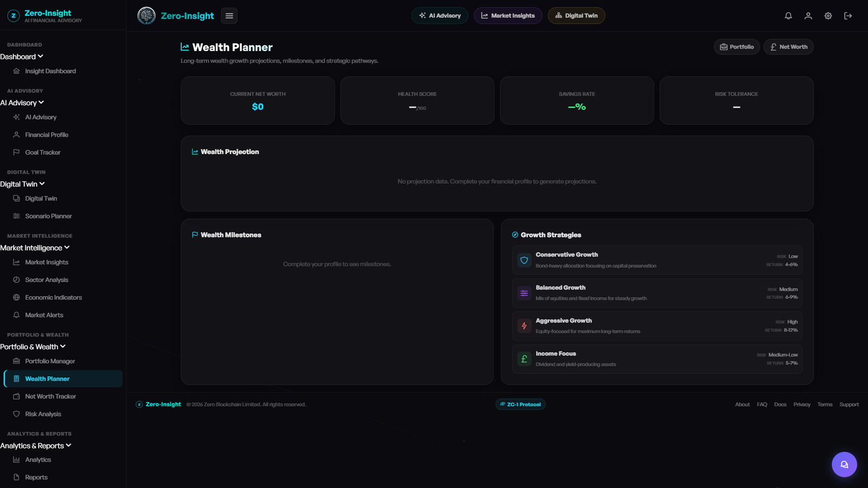
Task: Click the Balanced Growth sliders icon
Action: (x=524, y=293)
